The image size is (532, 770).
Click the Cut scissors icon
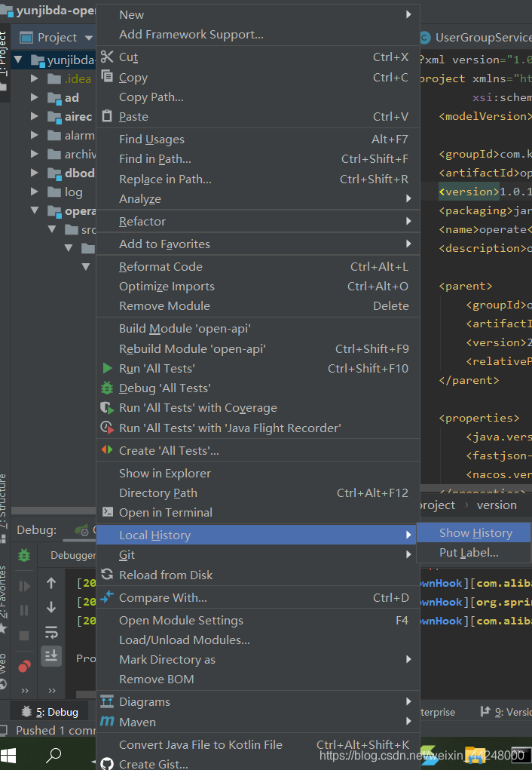click(107, 57)
